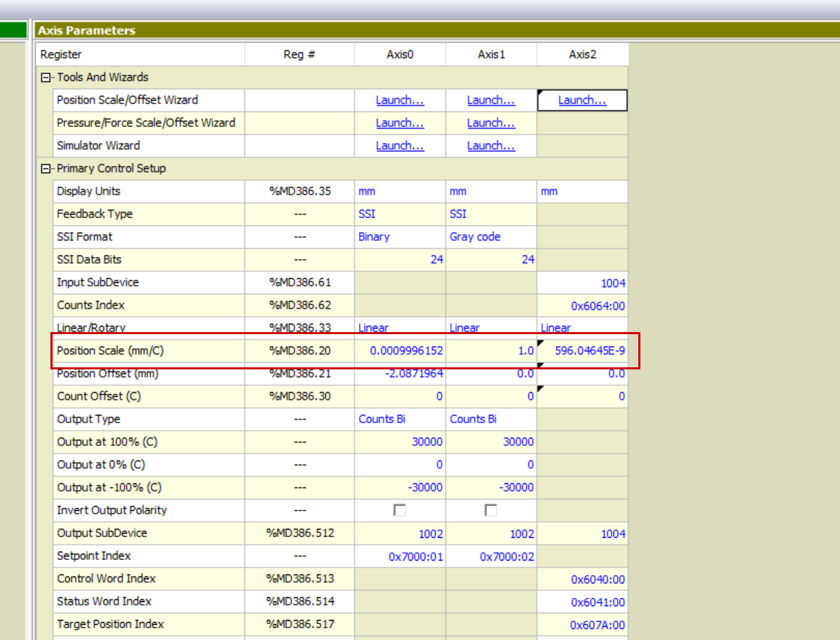Edit Position Scale 596.04645E-9 for Axis2
840x640 pixels.
coord(582,351)
